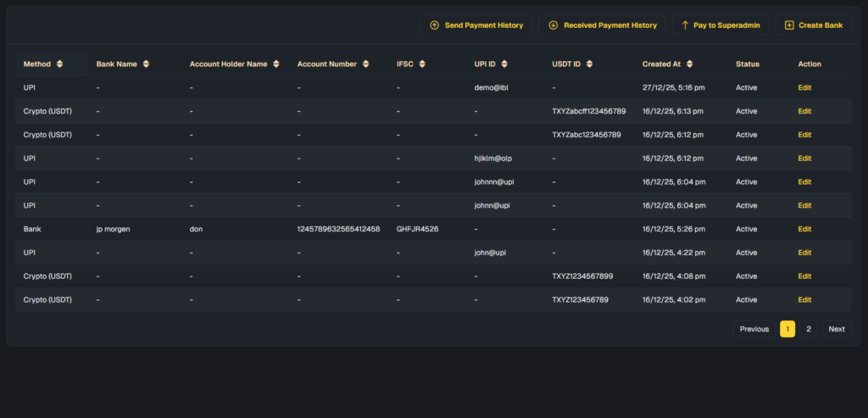The height and width of the screenshot is (418, 868).
Task: Edit the TXYZ1234567899 crypto entry
Action: click(x=804, y=276)
